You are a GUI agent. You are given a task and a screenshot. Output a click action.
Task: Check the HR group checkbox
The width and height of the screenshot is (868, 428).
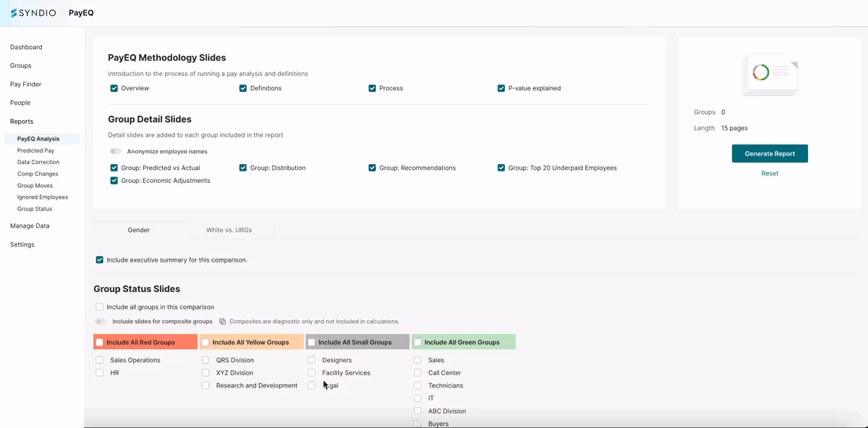pyautogui.click(x=100, y=373)
